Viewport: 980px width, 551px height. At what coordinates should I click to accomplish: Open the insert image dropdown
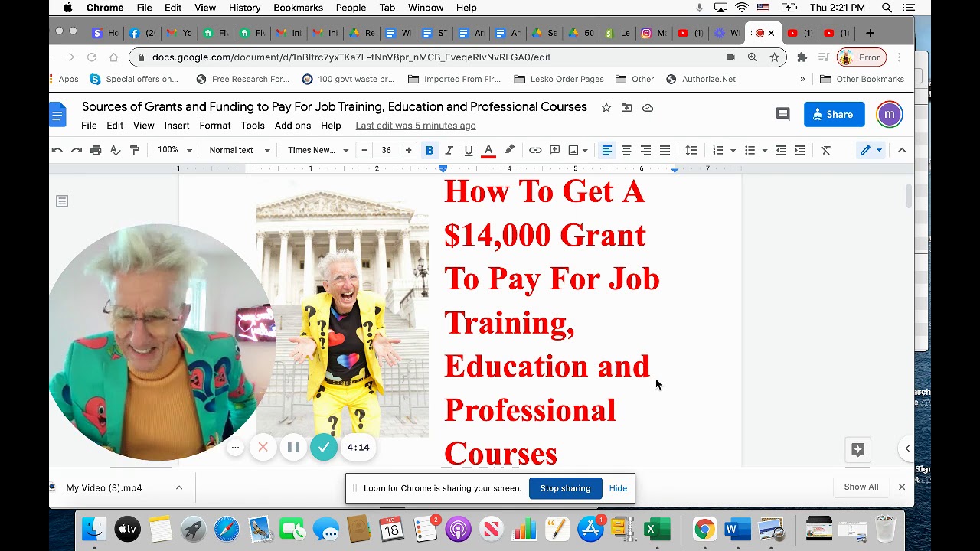(x=577, y=150)
